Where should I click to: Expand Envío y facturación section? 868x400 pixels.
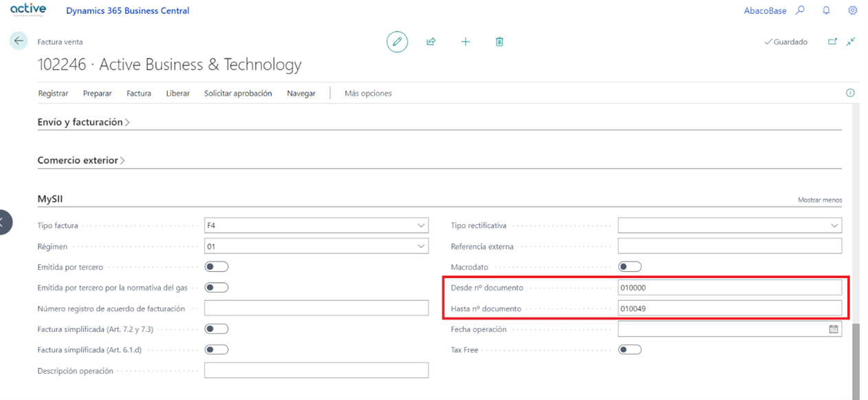coord(83,122)
